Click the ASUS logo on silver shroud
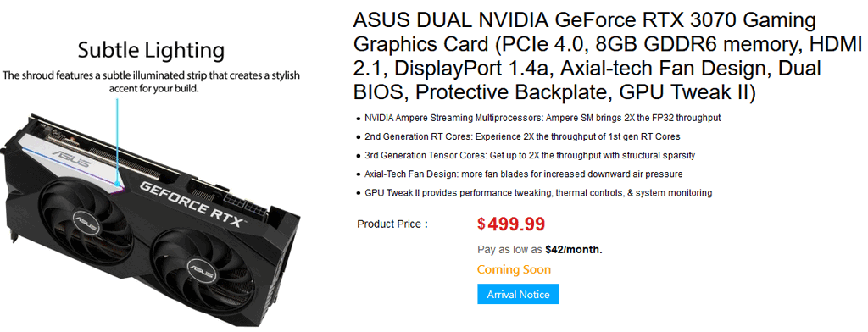 [x=71, y=156]
